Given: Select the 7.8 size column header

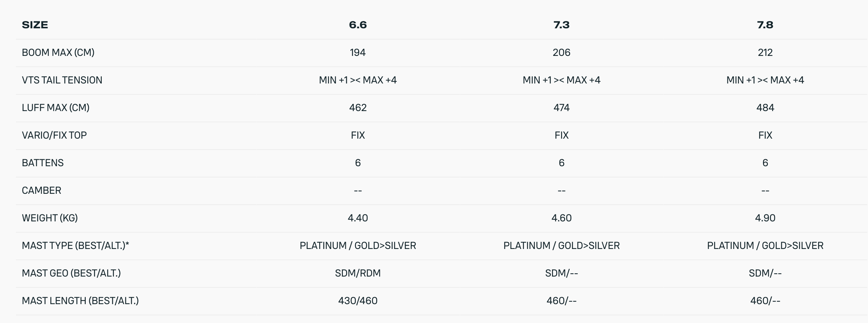Looking at the screenshot, I should pyautogui.click(x=765, y=25).
